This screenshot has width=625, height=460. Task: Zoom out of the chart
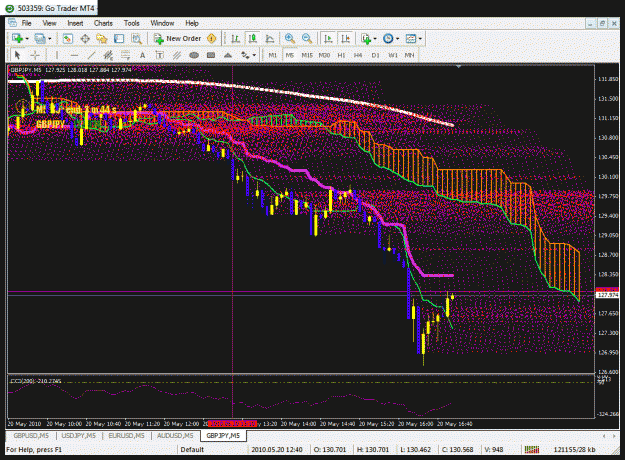click(x=307, y=39)
